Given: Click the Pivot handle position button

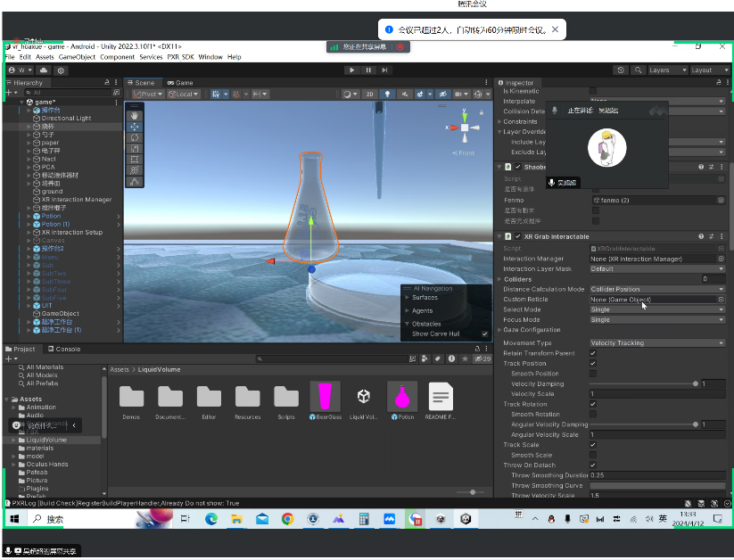Looking at the screenshot, I should tap(148, 94).
